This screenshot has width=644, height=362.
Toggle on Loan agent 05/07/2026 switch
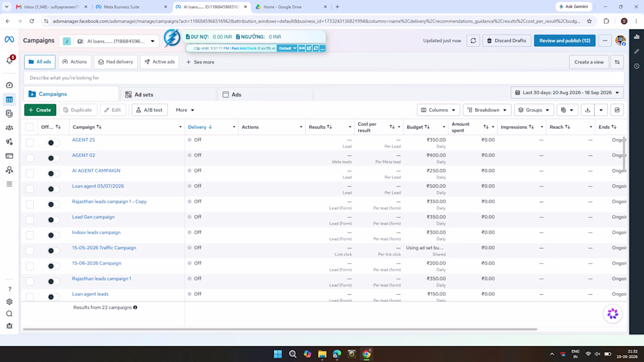[53, 189]
